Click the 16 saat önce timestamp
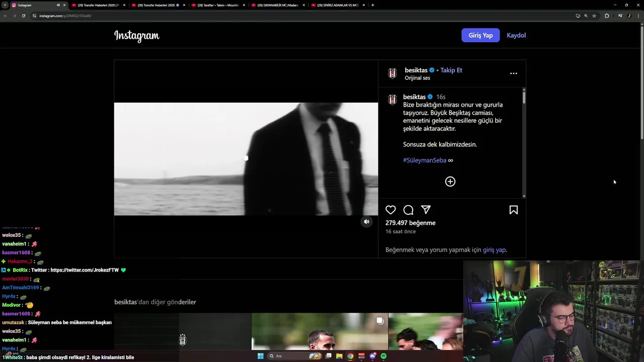Viewport: 644px width, 362px height. [400, 231]
